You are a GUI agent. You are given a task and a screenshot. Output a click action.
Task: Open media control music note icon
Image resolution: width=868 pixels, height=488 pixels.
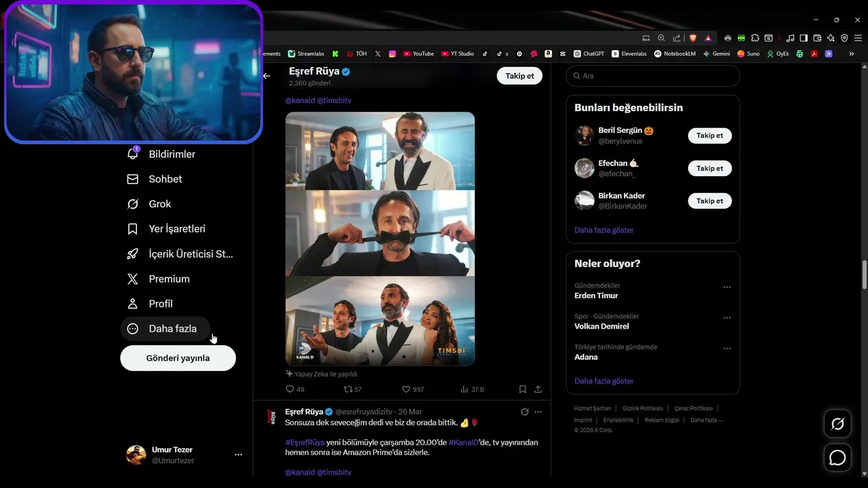point(790,38)
